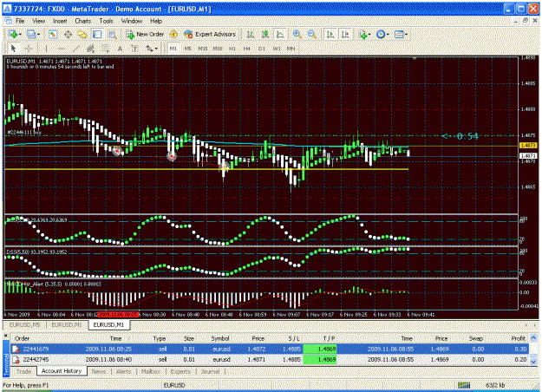Select the Trendline tool
The image size is (542, 392).
(x=76, y=49)
